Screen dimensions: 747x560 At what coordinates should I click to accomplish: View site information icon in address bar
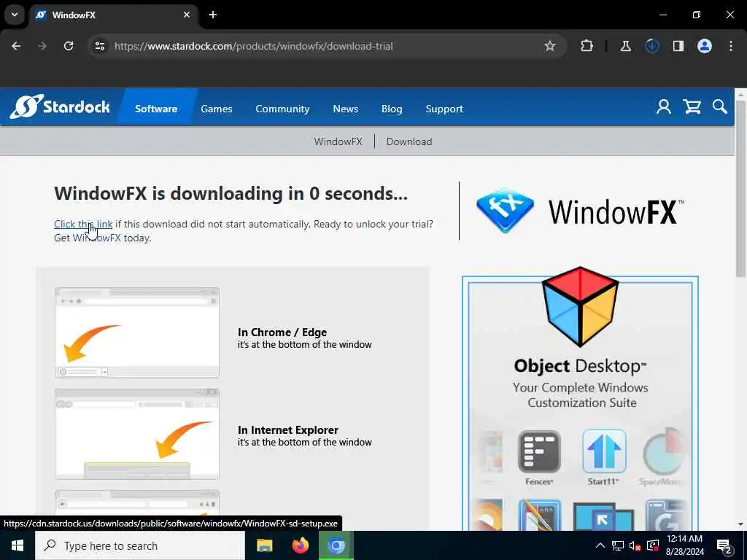coord(99,46)
